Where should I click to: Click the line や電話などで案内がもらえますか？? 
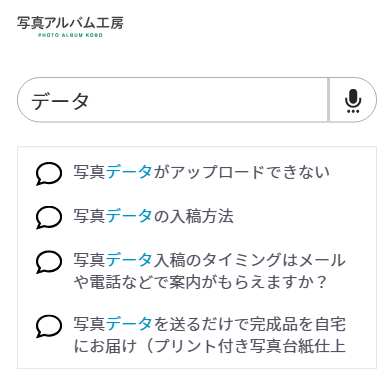click(x=200, y=282)
